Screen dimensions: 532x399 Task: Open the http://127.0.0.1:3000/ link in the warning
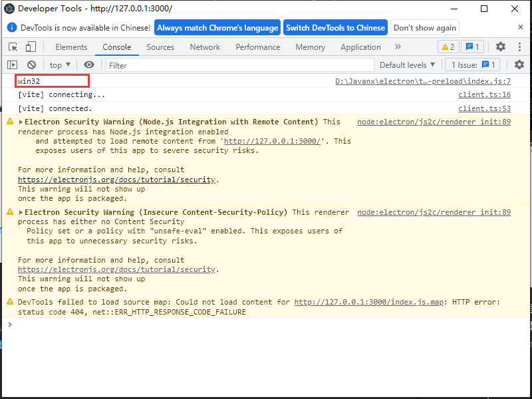coord(273,141)
